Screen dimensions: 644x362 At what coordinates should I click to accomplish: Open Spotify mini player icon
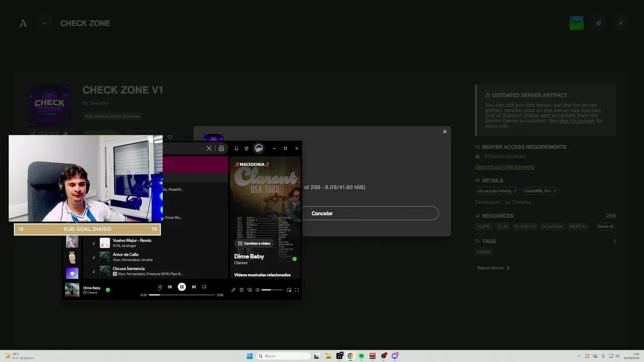point(289,290)
